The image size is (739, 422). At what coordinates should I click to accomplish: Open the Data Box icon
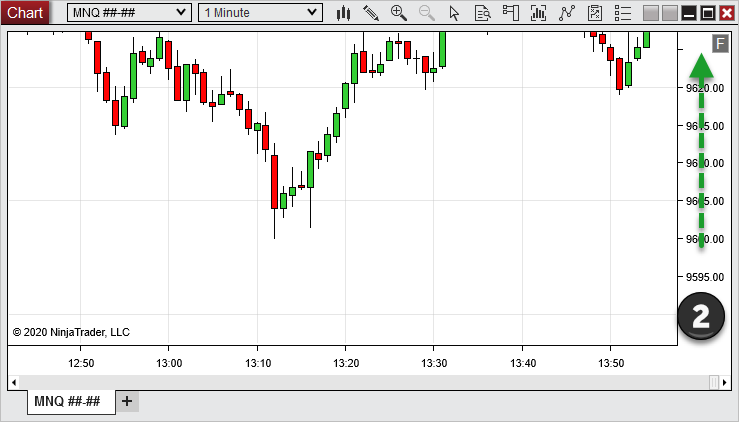(x=483, y=13)
